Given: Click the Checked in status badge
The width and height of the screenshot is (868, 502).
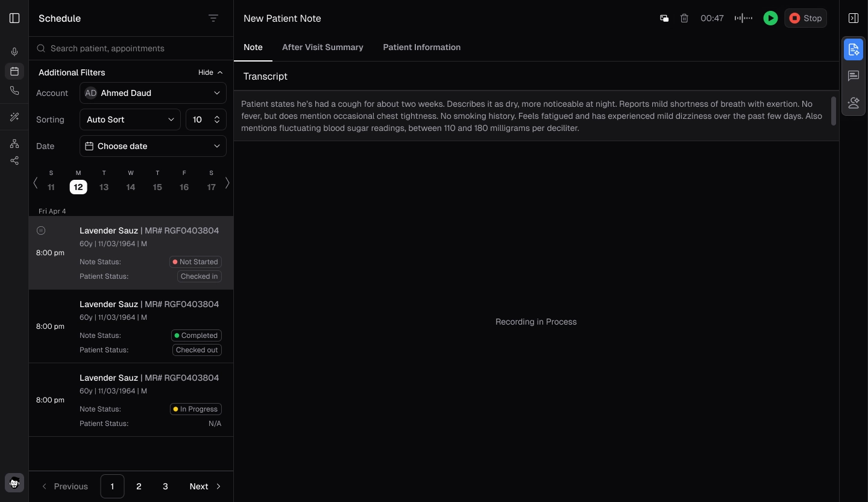Looking at the screenshot, I should [x=200, y=276].
